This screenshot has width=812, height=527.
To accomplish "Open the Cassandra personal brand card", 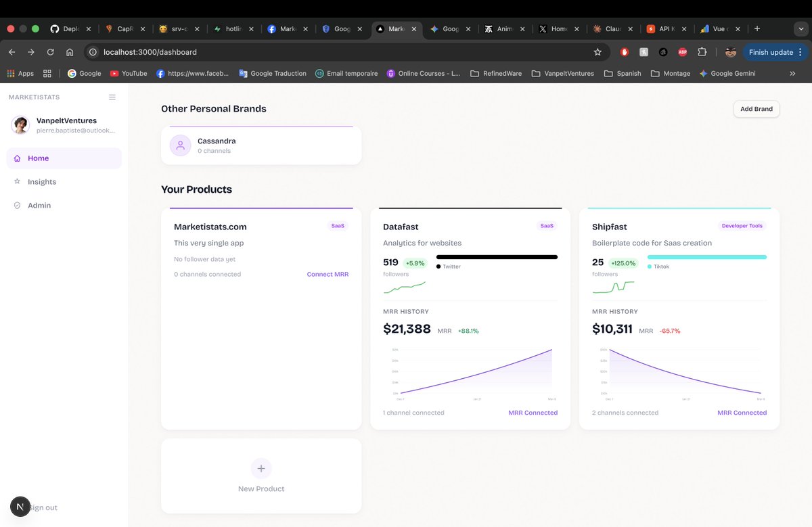I will (261, 145).
